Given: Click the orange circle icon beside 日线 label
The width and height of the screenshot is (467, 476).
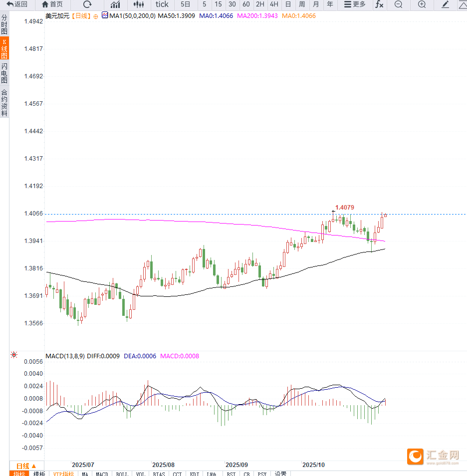Looking at the screenshot, I should 96,16.
